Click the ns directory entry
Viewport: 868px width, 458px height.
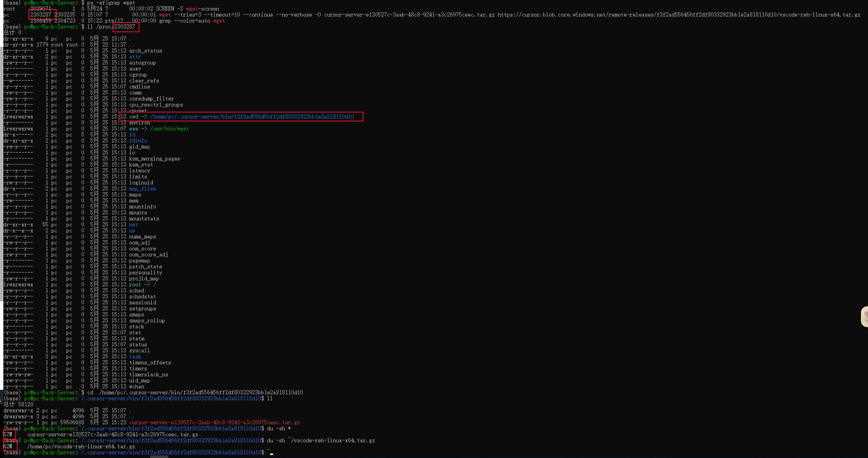click(x=131, y=230)
